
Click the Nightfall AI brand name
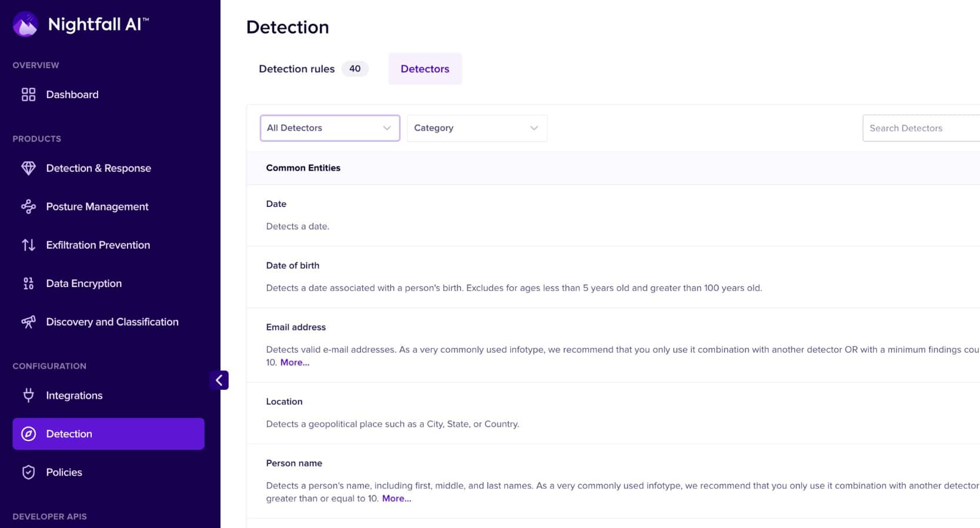point(98,24)
